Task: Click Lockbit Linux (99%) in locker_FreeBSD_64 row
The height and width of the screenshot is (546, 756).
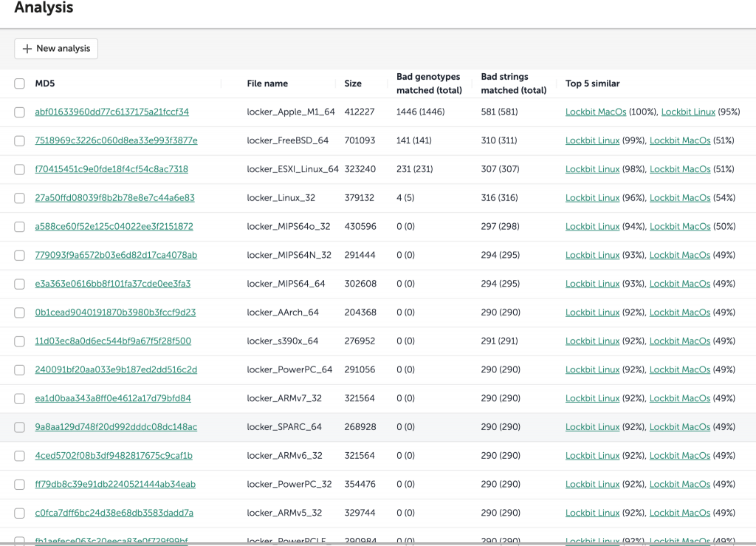Action: [x=593, y=140]
